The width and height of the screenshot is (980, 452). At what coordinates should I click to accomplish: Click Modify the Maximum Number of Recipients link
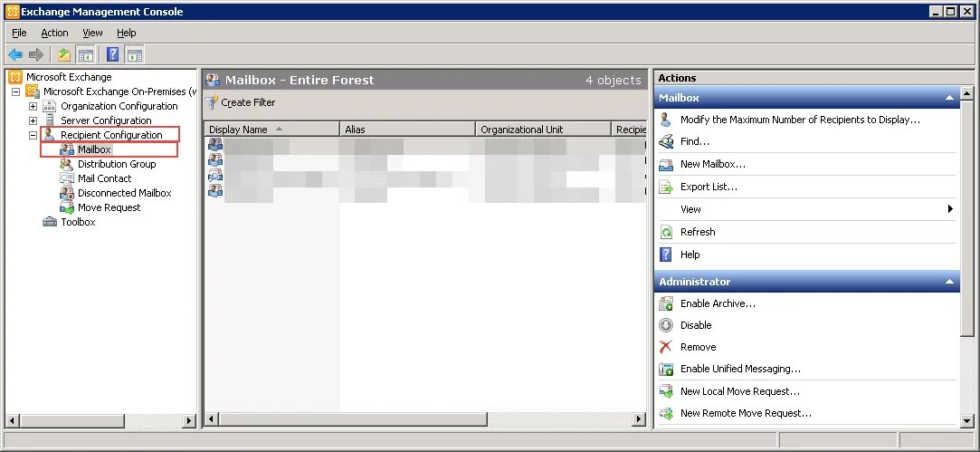[x=800, y=120]
